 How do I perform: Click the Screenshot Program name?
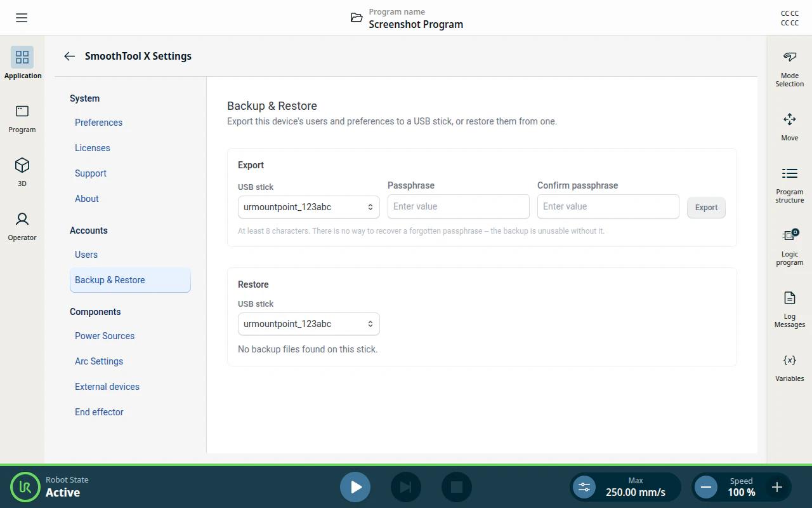416,24
